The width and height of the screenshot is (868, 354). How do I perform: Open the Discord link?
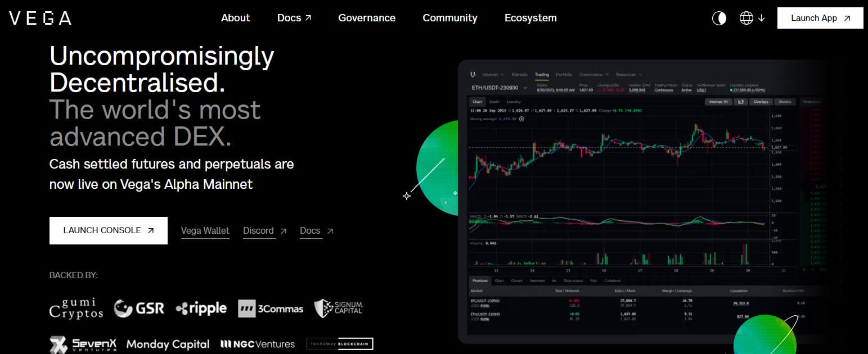(x=259, y=230)
